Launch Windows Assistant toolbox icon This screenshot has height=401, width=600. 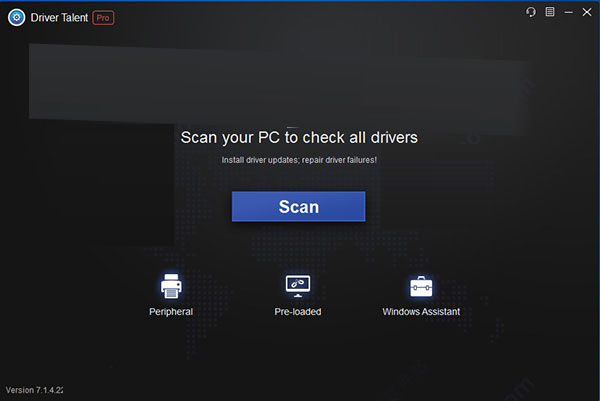(421, 286)
